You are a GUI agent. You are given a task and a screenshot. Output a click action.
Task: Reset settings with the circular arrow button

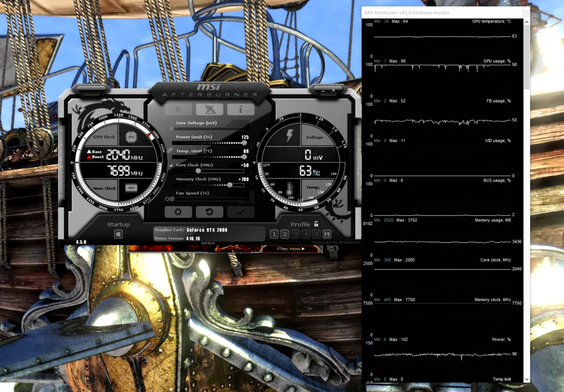coord(209,212)
